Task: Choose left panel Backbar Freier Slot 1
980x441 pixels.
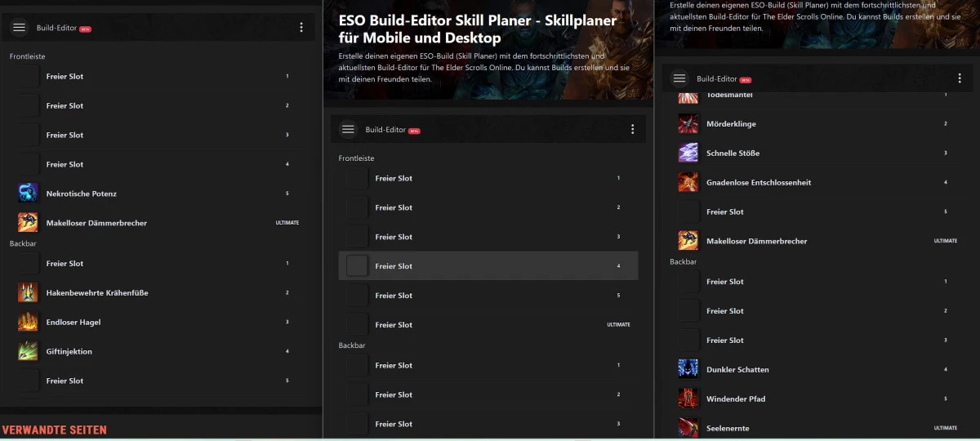Action: (159, 264)
